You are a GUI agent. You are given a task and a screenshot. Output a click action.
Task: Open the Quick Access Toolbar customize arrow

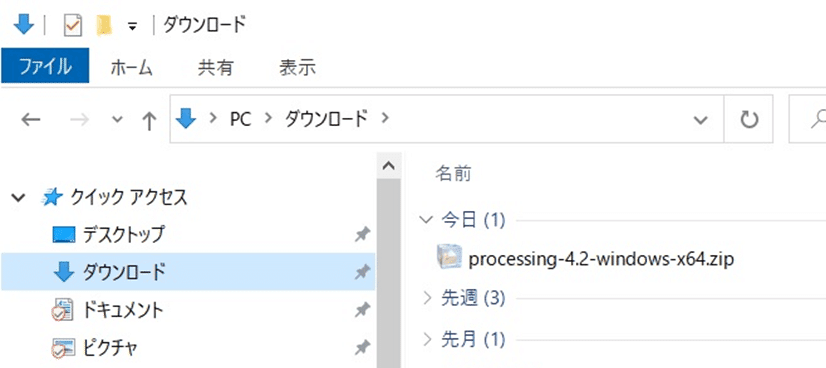132,26
